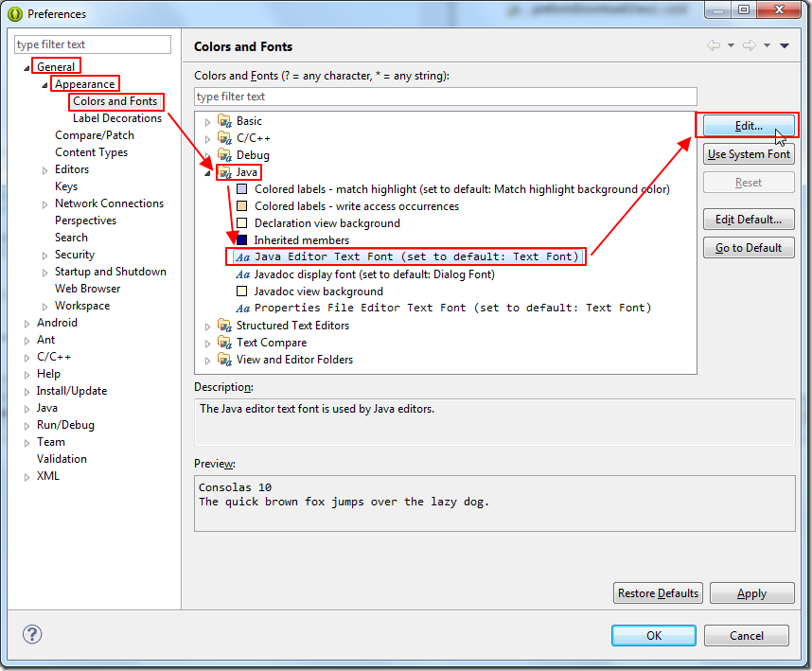Open the Install/Update preferences page
The width and height of the screenshot is (812, 671).
click(x=72, y=391)
